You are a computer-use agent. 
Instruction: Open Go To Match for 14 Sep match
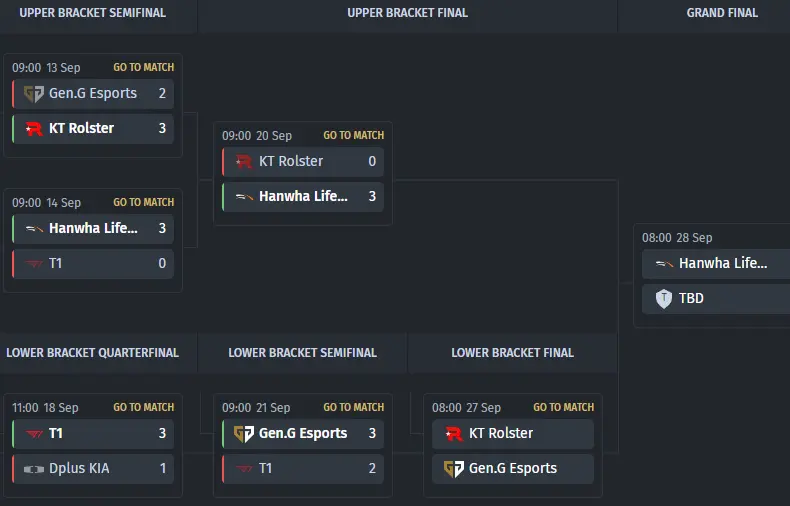[143, 202]
